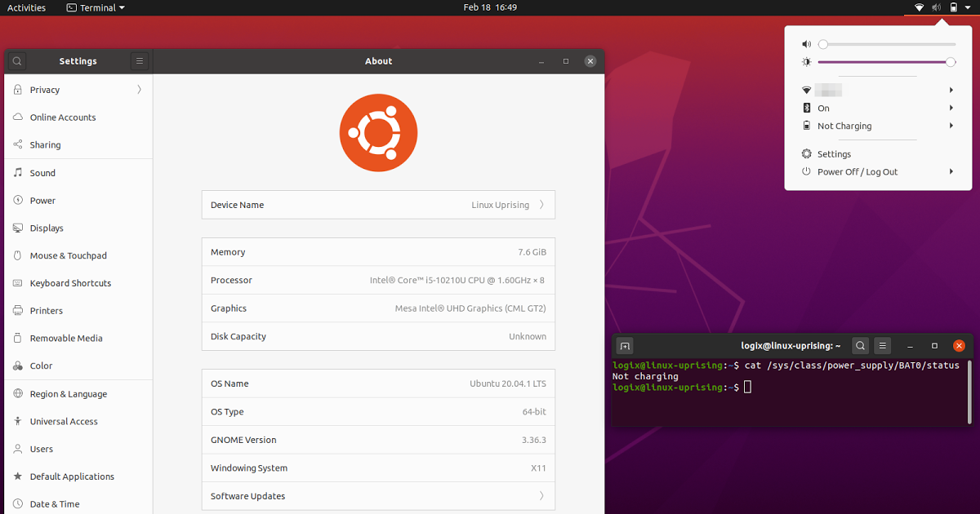The image size is (980, 514).
Task: Expand the Wi-Fi network submenu
Action: (951, 90)
